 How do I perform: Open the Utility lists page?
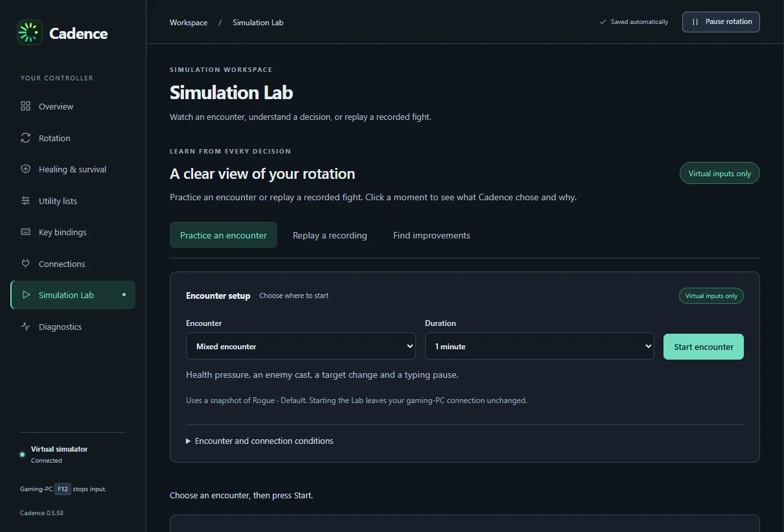pos(73,201)
